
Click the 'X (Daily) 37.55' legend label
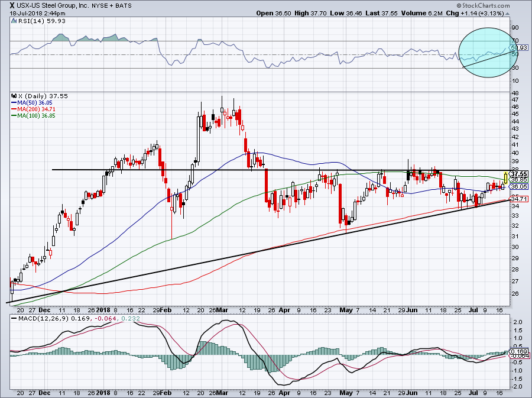[x=43, y=96]
